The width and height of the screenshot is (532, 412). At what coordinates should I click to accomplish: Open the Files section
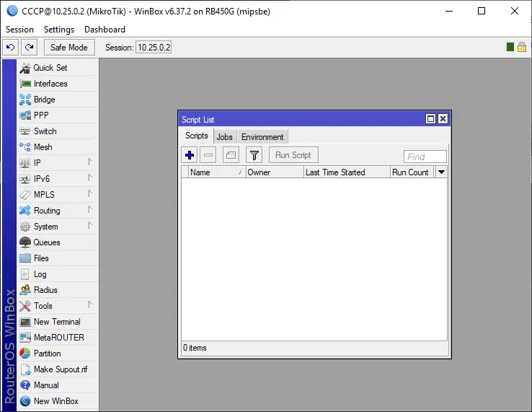pyautogui.click(x=58, y=258)
